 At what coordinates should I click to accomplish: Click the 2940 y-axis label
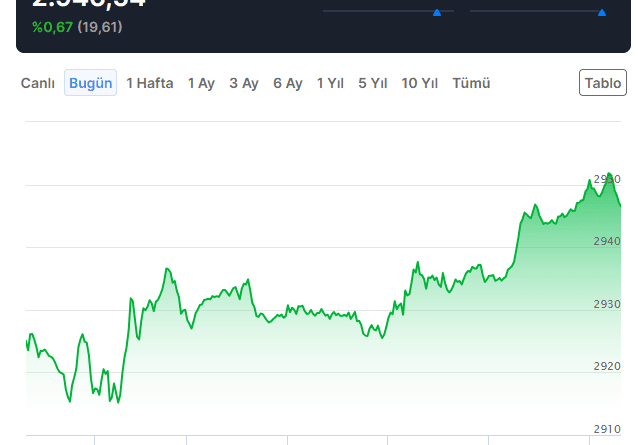click(x=607, y=241)
